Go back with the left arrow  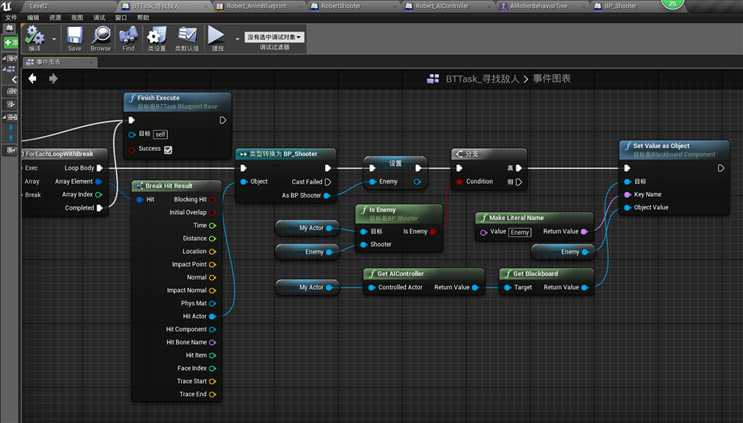32,79
